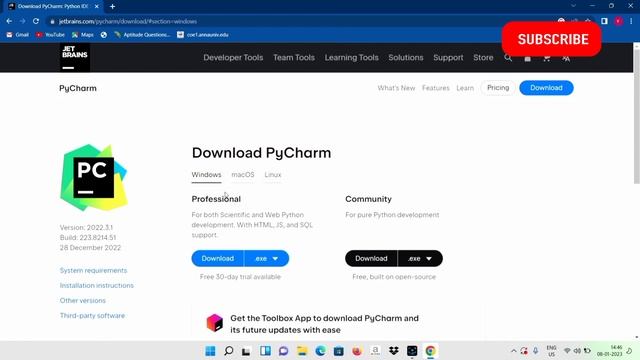
Task: Open Windows Start menu
Action: 210,351
